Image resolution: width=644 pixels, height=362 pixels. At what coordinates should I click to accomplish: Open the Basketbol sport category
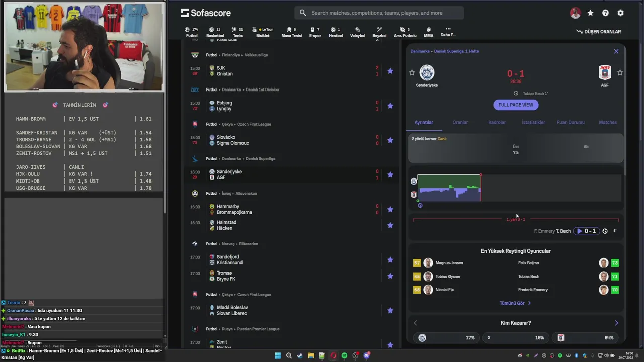[x=215, y=32]
